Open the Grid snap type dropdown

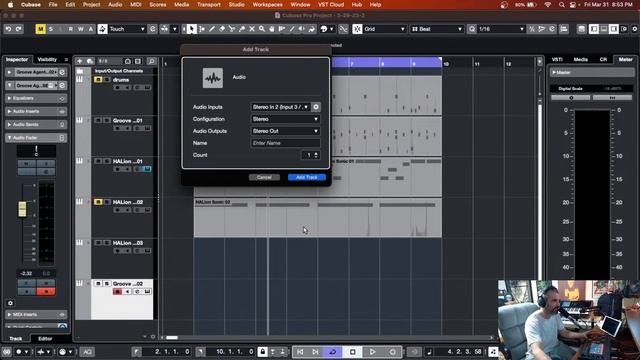(385, 29)
